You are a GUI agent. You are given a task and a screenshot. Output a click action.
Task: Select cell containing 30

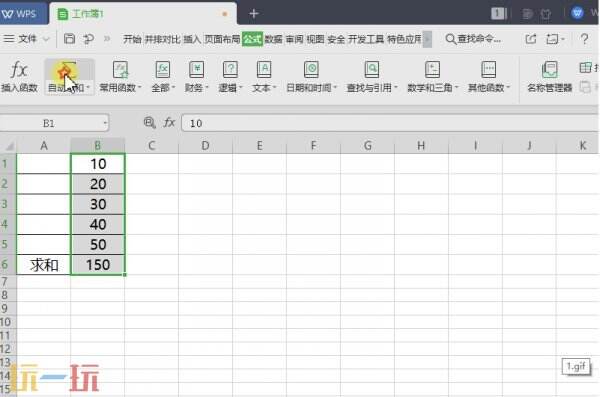(x=98, y=204)
